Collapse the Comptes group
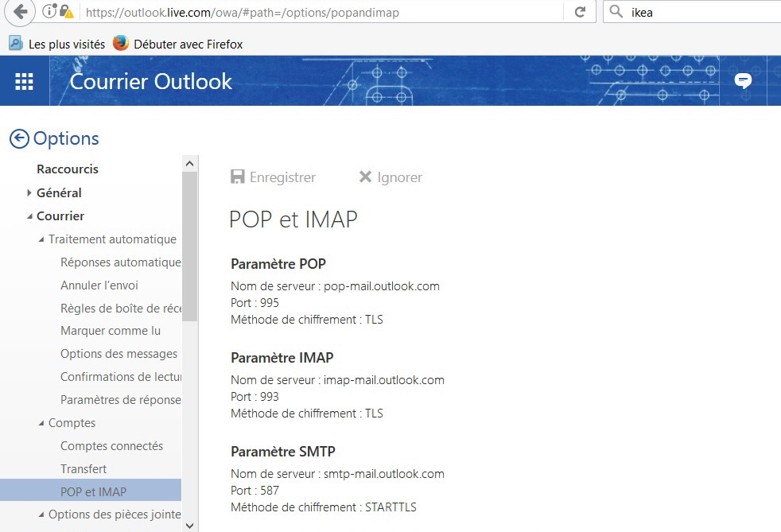 [x=41, y=423]
